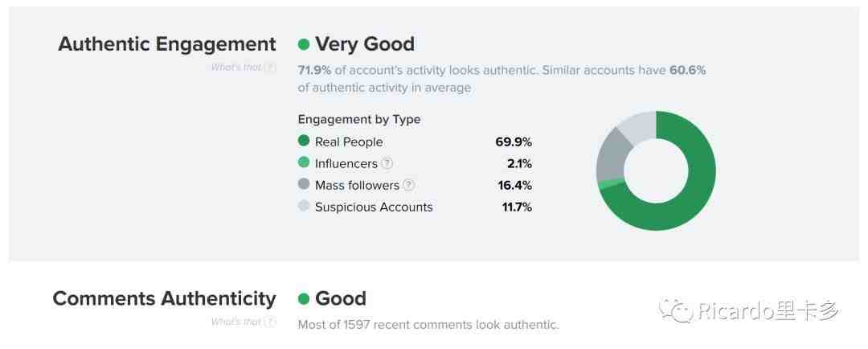This screenshot has width=868, height=349.
Task: Click the Engagement by Type heading
Action: coord(359,120)
